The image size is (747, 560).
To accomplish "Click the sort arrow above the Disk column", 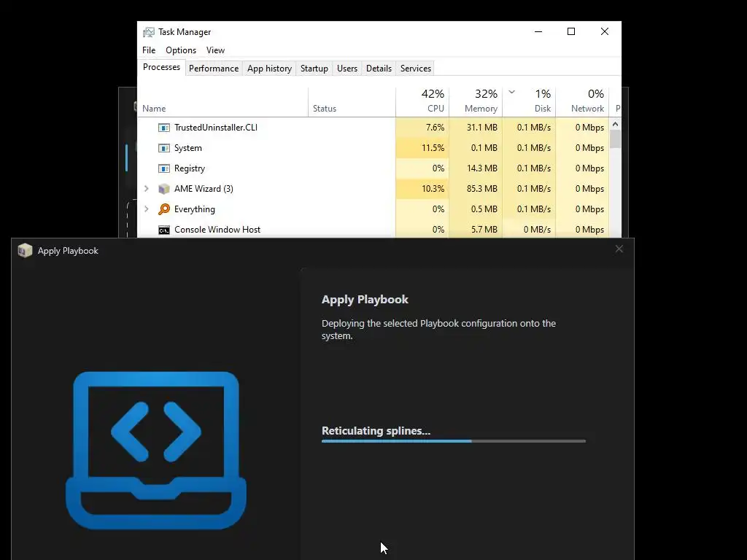I will [511, 92].
